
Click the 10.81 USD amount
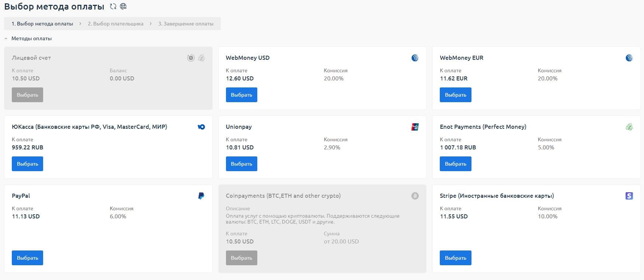pos(240,148)
